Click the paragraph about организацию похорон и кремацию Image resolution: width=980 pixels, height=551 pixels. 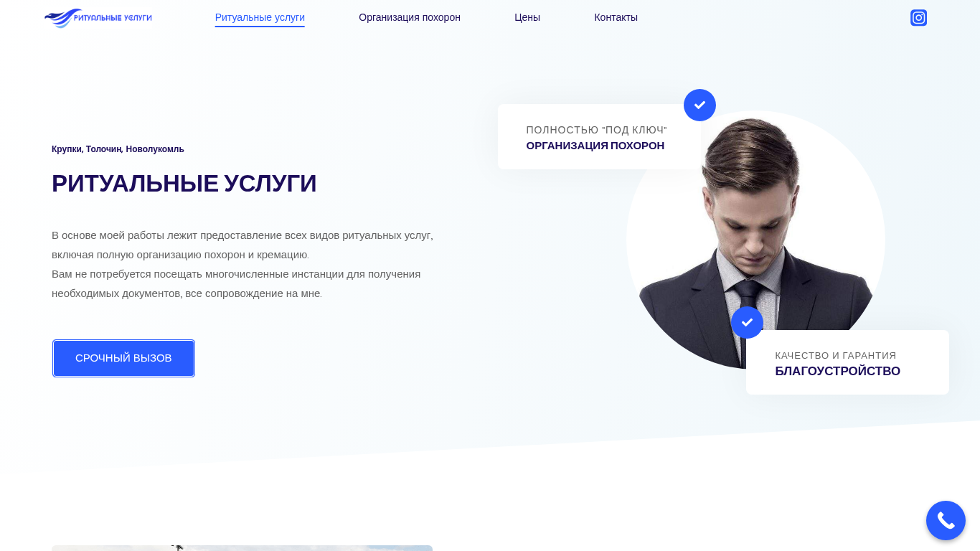pos(242,245)
